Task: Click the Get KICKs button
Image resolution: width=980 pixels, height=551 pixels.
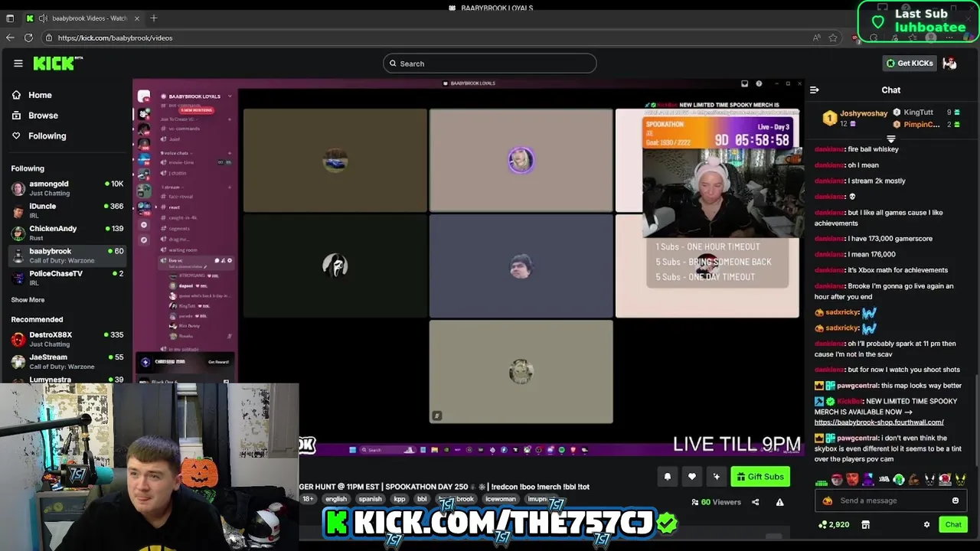Action: coord(910,64)
